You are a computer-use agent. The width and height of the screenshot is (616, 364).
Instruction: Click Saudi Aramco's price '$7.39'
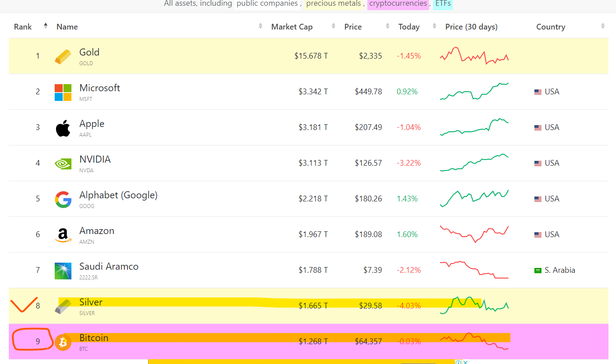(x=373, y=270)
